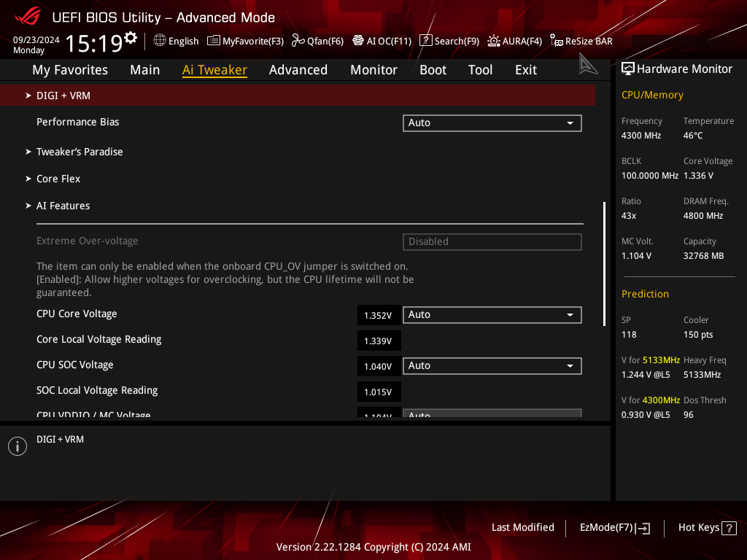The width and height of the screenshot is (747, 560).
Task: Click the settings list vertical scrollbar
Action: pos(604,264)
